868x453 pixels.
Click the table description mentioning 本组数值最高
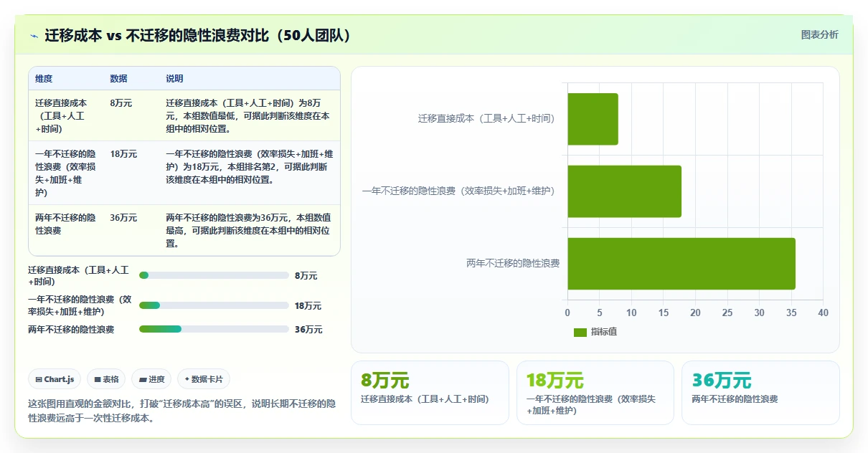pos(248,231)
